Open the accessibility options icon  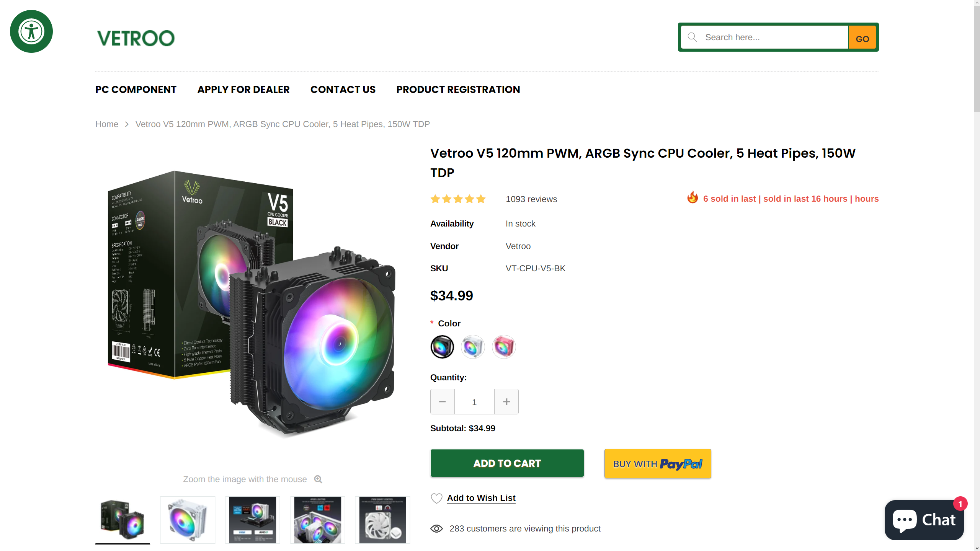tap(31, 31)
